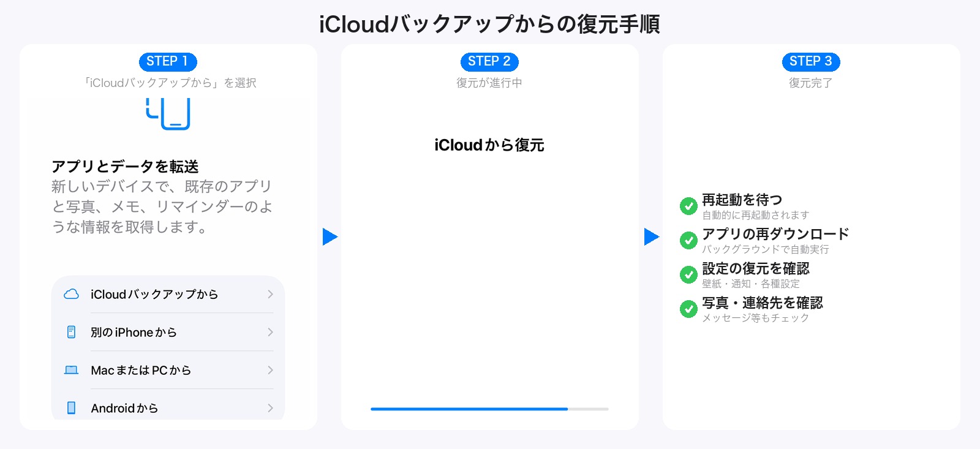Click the green checkmark next to 写真・連絡先を確認
Screen dimensions: 980x449
pyautogui.click(x=688, y=309)
